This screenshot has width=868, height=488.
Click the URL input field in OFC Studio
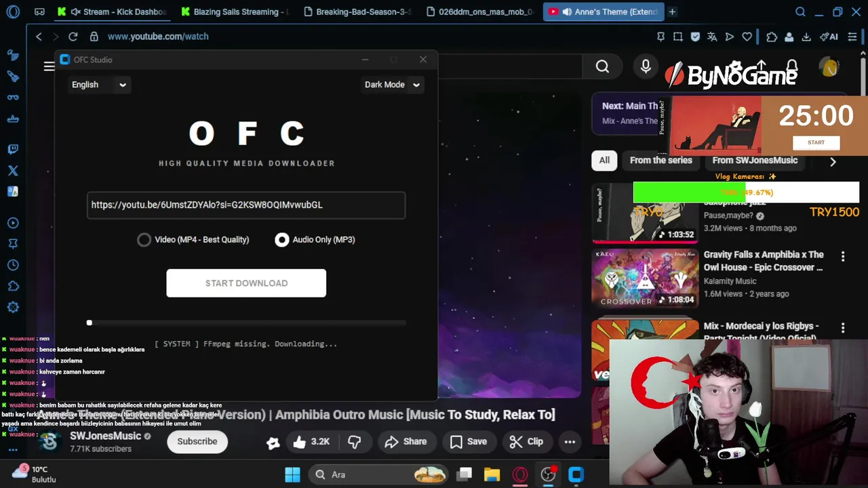point(246,205)
